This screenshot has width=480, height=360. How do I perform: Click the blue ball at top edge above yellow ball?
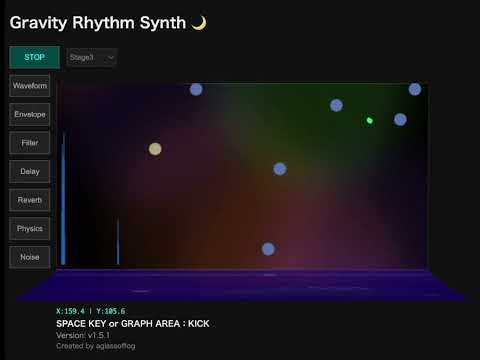196,89
